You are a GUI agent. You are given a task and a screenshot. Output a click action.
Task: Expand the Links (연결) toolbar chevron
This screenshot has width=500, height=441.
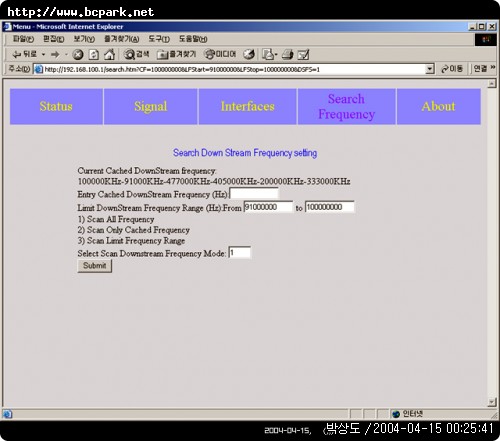pyautogui.click(x=493, y=68)
